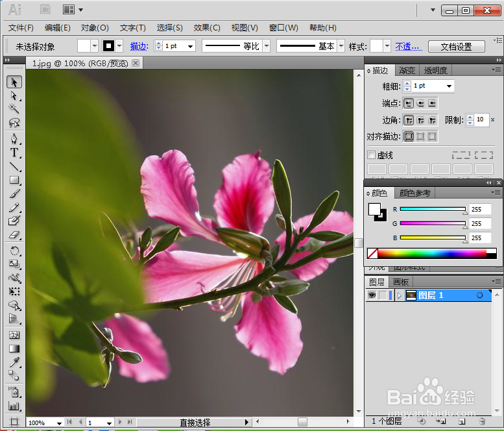
Task: Select round cap endpoint option
Action: 420,103
